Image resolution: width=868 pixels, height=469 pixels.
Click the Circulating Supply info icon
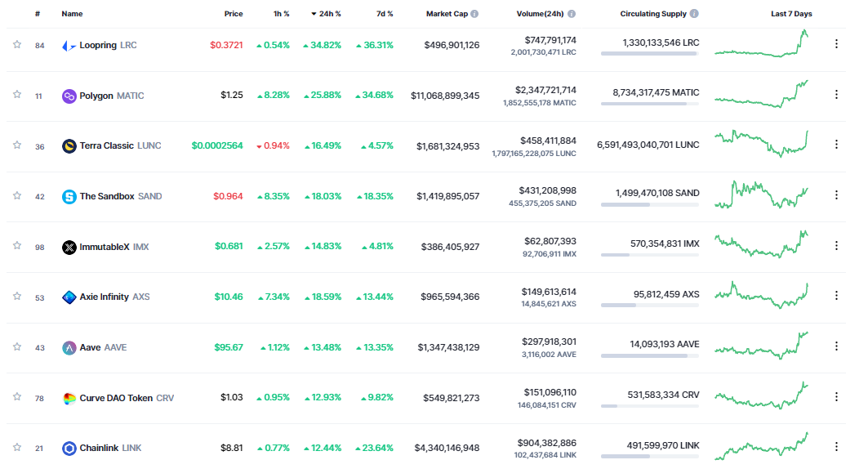pos(694,14)
